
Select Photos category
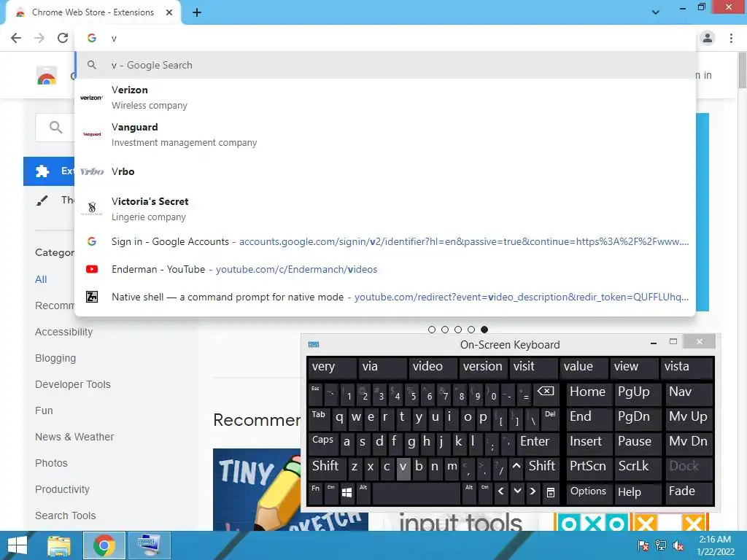pyautogui.click(x=51, y=463)
